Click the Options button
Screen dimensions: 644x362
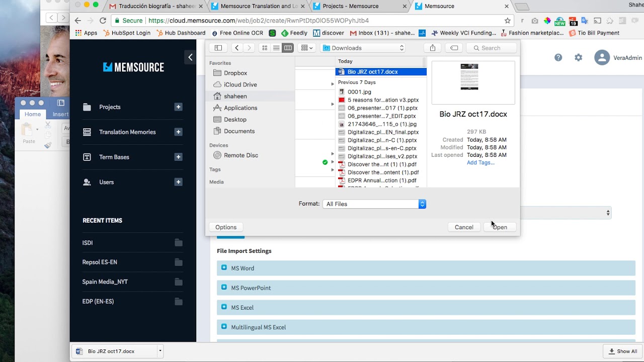226,227
